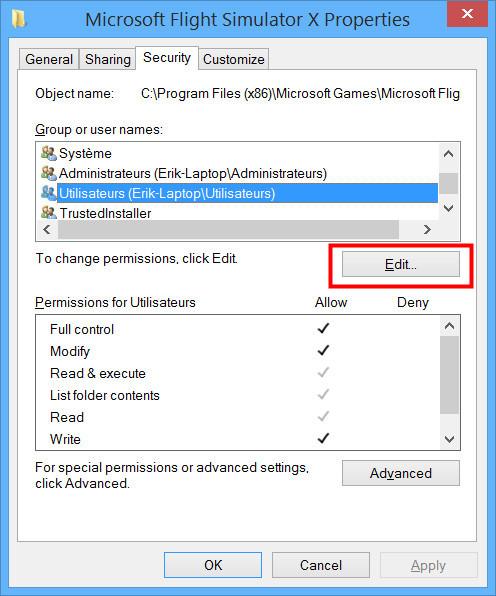
Task: Switch to the General tab
Action: click(49, 59)
